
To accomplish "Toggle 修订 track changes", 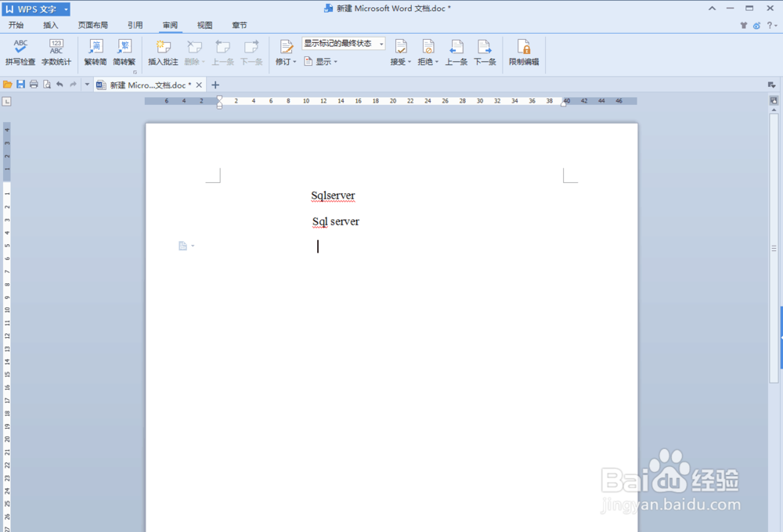I will click(x=286, y=52).
